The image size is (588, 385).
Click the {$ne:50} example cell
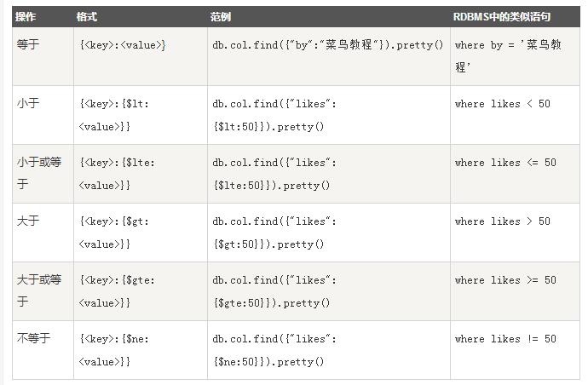click(x=328, y=350)
